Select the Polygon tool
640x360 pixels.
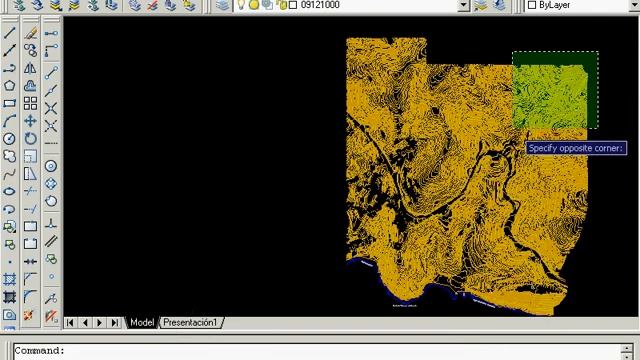click(9, 86)
